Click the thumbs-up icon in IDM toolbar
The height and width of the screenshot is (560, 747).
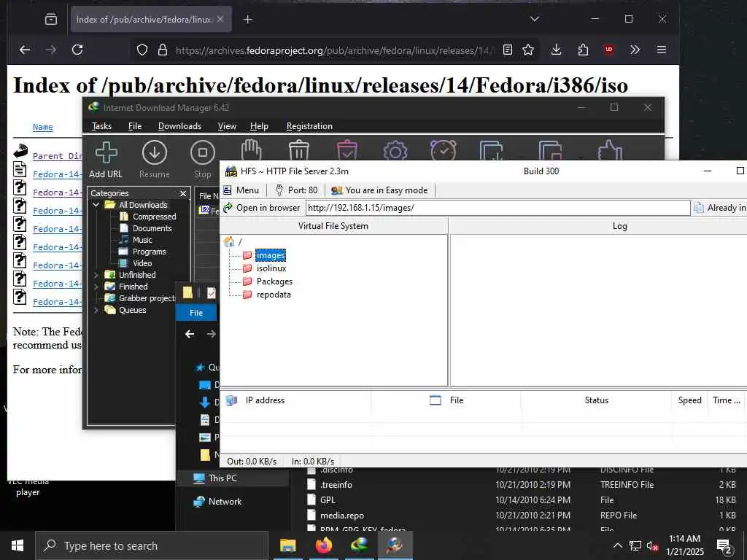[x=611, y=150]
